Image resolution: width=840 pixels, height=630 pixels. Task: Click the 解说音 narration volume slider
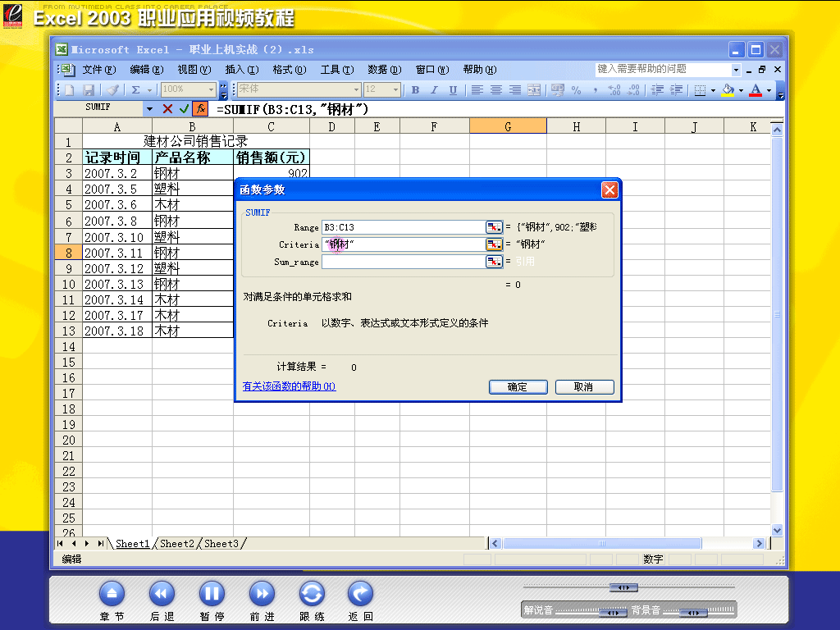613,612
